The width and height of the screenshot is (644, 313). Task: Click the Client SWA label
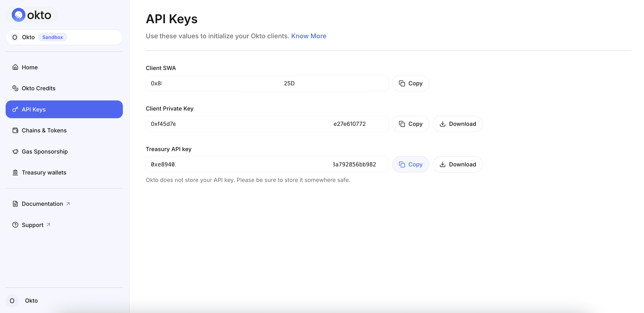(x=161, y=68)
